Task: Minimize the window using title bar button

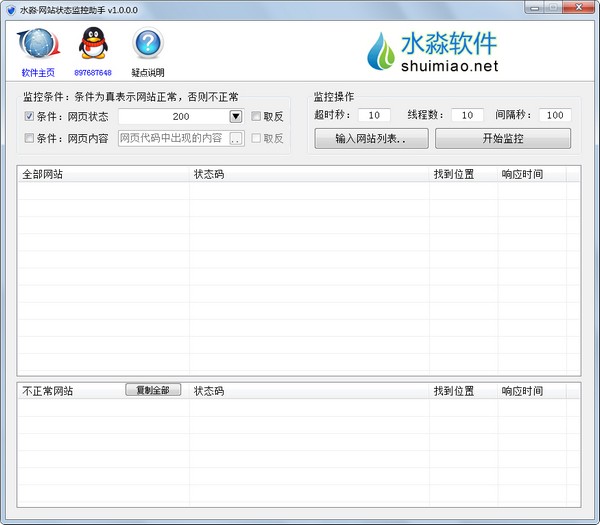Action: (x=535, y=7)
